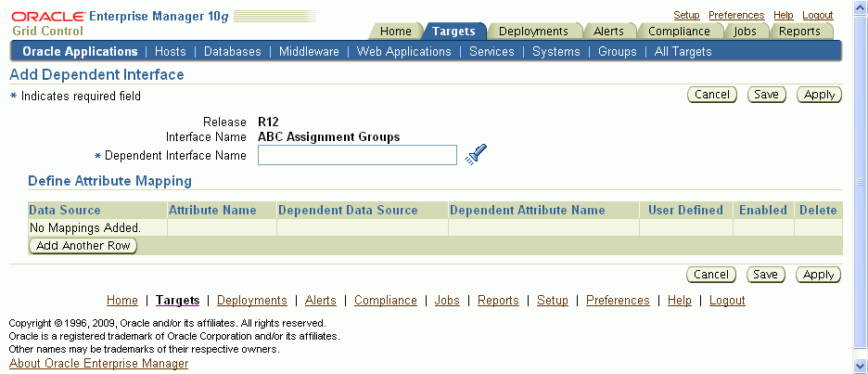Click the top Help link
868x374 pixels.
click(x=784, y=16)
